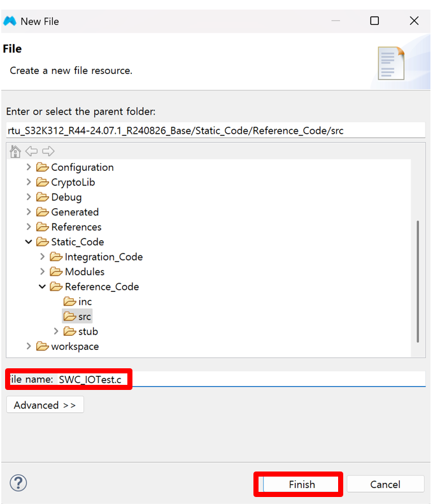Viewport: 433px width, 504px height.
Task: Expand the stub folder
Action: (56, 331)
